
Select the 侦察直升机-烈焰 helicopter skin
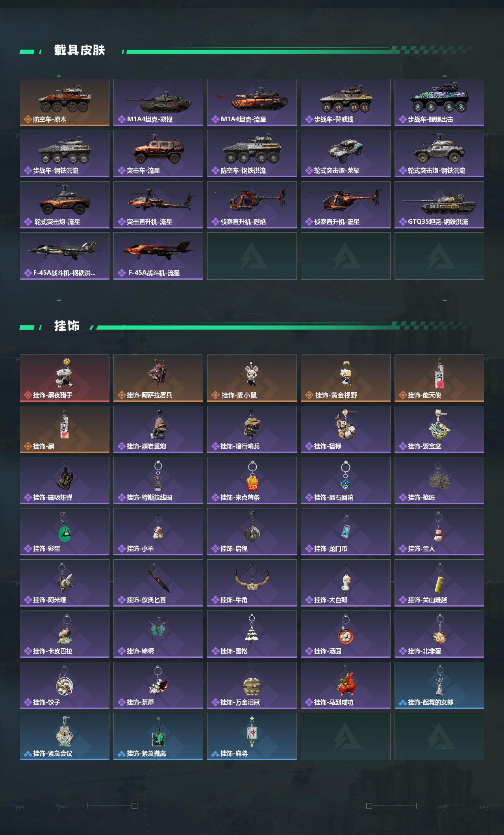(252, 205)
